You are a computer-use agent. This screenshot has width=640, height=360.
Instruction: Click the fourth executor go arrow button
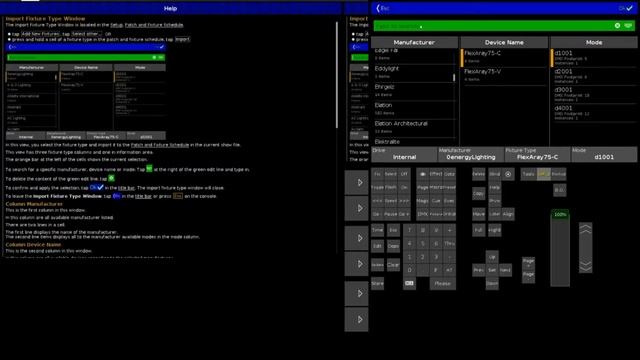click(356, 264)
